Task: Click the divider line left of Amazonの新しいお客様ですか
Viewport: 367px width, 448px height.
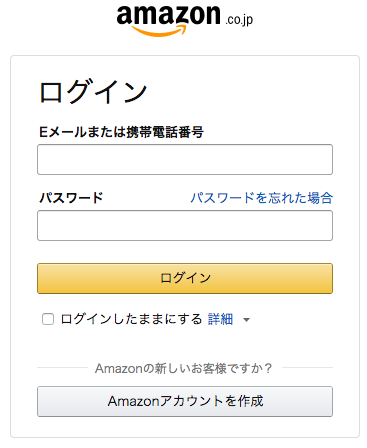Action: pos(62,368)
